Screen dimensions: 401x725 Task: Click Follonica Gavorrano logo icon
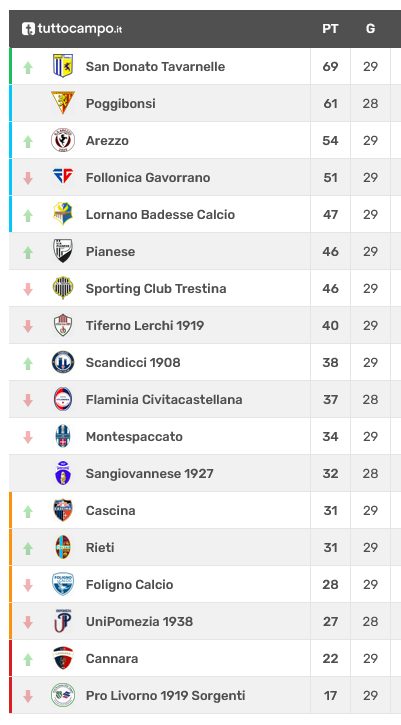coord(63,177)
